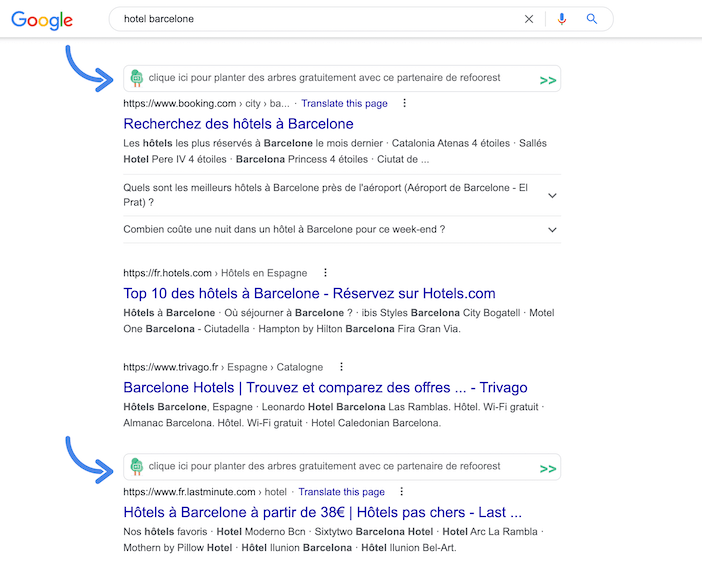Screen dimensions: 702x561
Task: Click refoorest tree icon above booking.com result
Action: coord(137,78)
